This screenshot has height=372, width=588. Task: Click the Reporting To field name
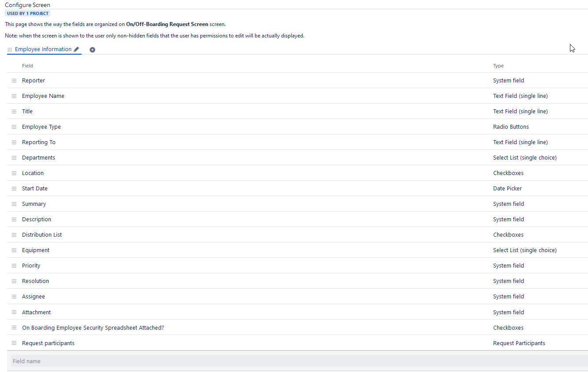[39, 142]
